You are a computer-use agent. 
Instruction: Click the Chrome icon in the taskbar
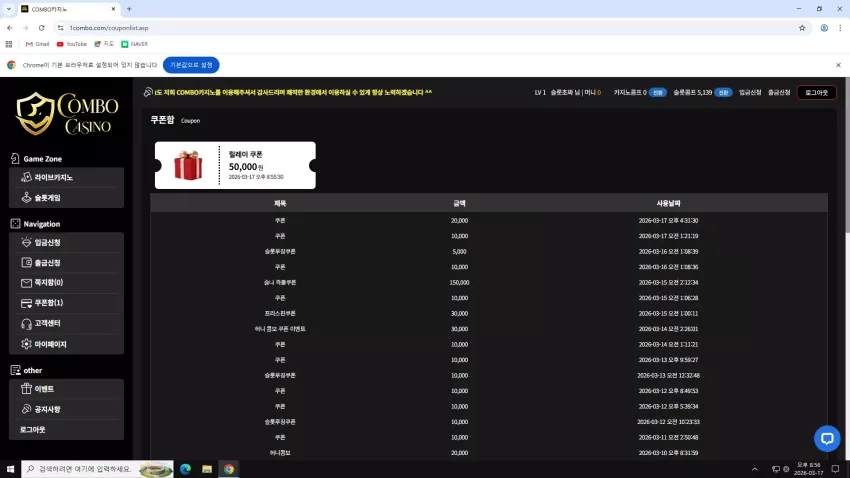point(229,469)
